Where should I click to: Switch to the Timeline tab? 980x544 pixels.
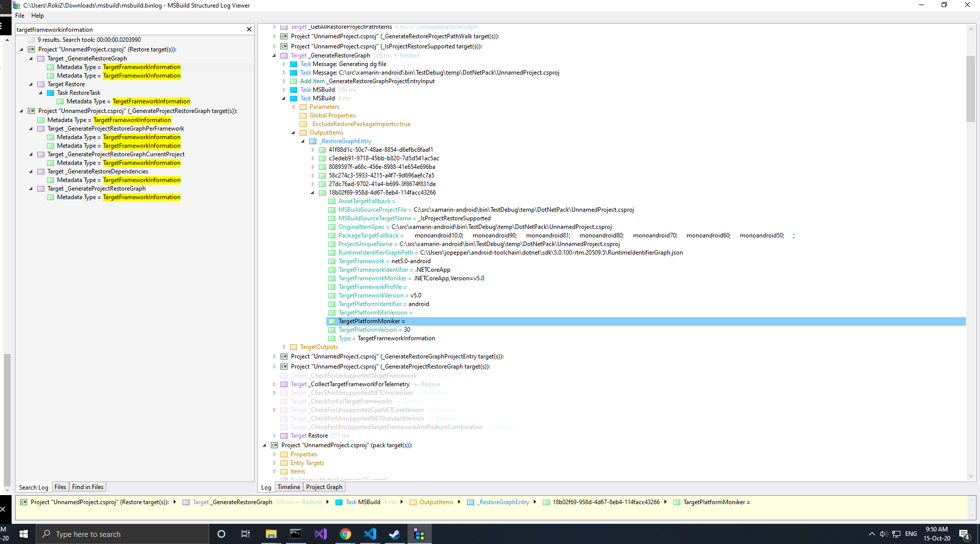pos(289,487)
